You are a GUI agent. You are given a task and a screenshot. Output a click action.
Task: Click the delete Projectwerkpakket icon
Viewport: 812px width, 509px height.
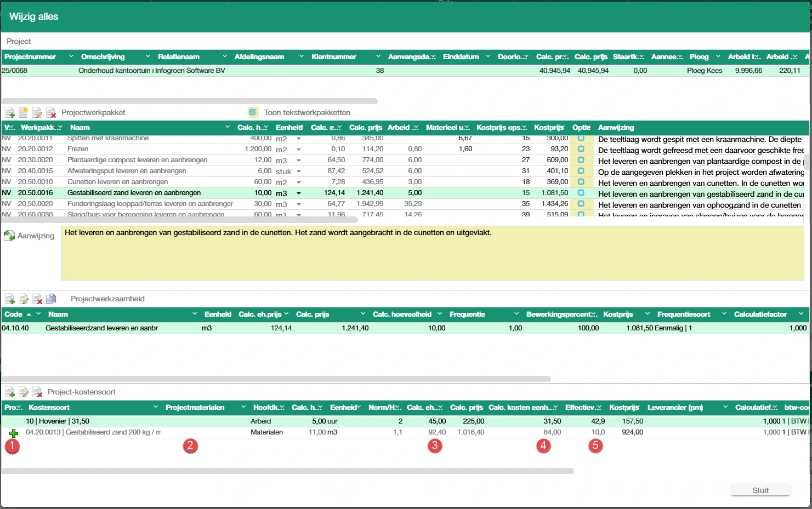click(x=51, y=113)
